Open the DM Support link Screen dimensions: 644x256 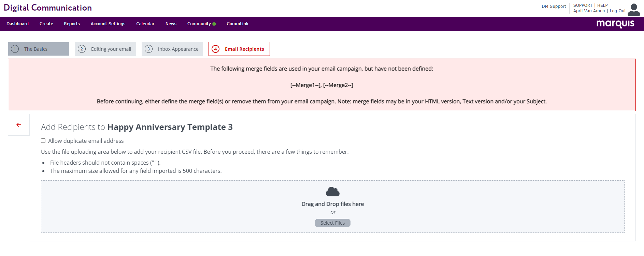(x=554, y=6)
